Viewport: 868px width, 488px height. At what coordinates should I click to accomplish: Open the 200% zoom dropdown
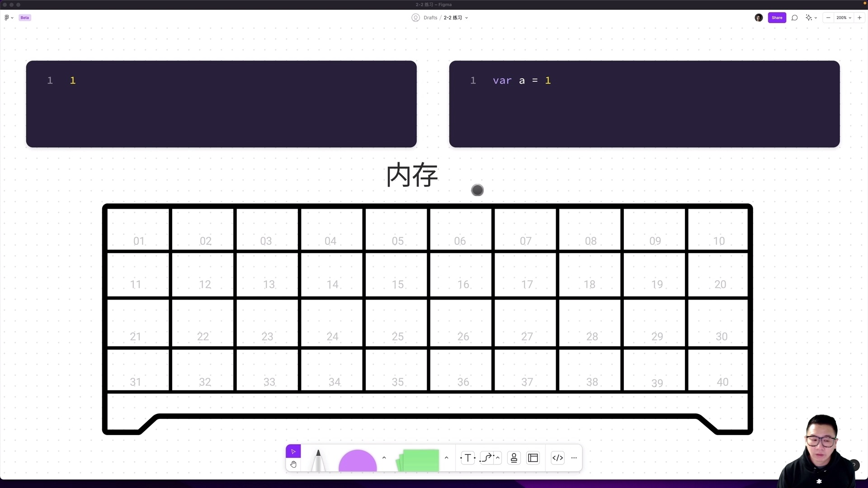pyautogui.click(x=844, y=18)
